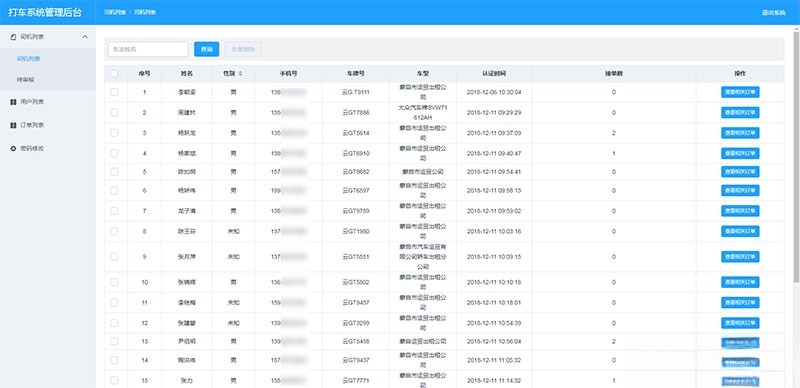Click the vertical page scrollbar
The height and width of the screenshot is (388, 800).
pyautogui.click(x=796, y=156)
